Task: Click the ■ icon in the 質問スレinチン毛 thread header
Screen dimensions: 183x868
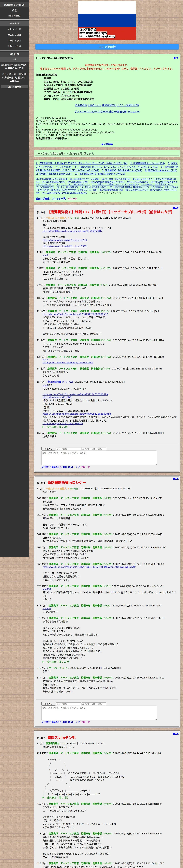Action: coord(174,734)
